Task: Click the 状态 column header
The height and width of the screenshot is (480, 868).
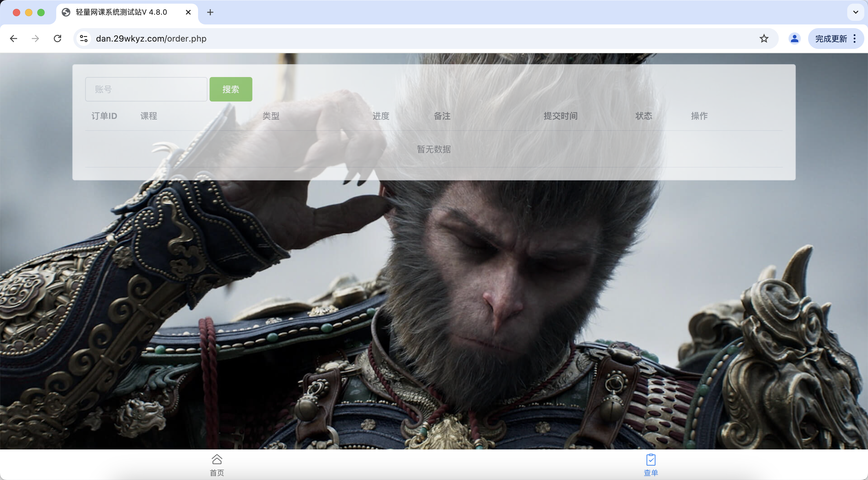Action: tap(644, 116)
